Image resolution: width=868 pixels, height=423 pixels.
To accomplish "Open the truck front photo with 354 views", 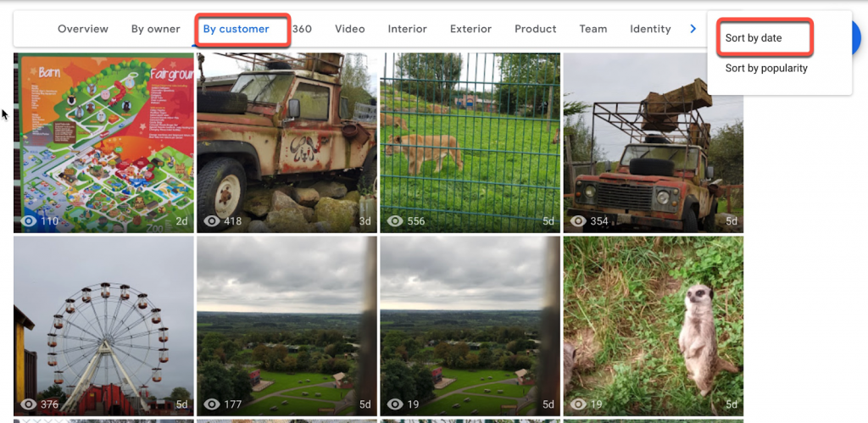I will 654,143.
